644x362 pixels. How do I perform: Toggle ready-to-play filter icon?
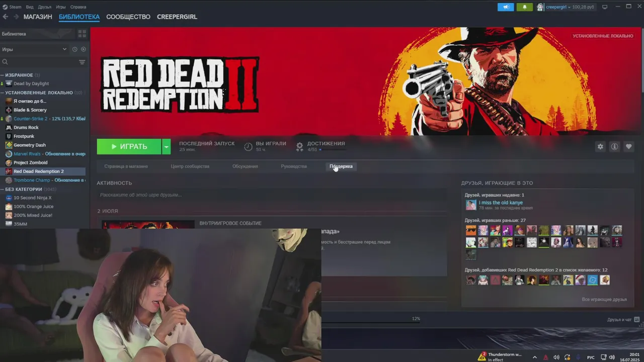[84, 49]
